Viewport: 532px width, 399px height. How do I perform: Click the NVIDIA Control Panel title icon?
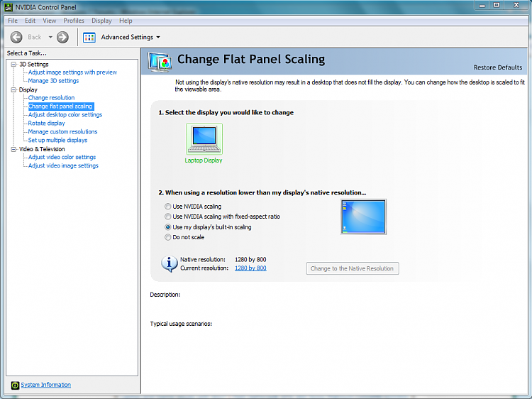(9, 7)
